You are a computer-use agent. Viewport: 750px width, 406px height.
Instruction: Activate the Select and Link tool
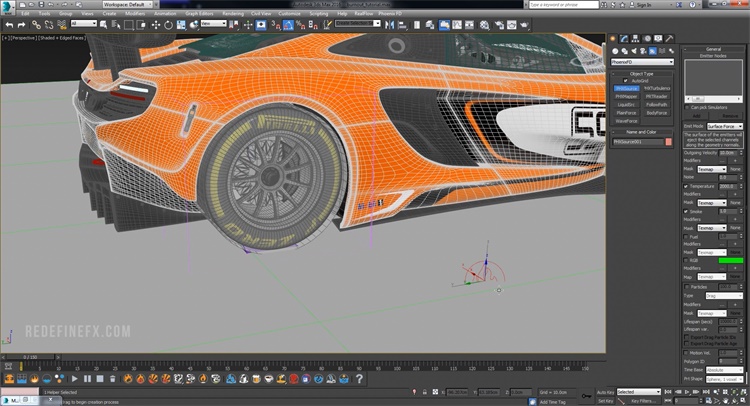point(36,25)
